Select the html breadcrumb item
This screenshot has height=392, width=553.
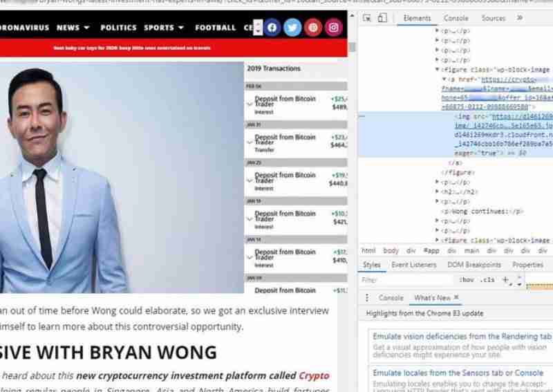[x=368, y=250]
